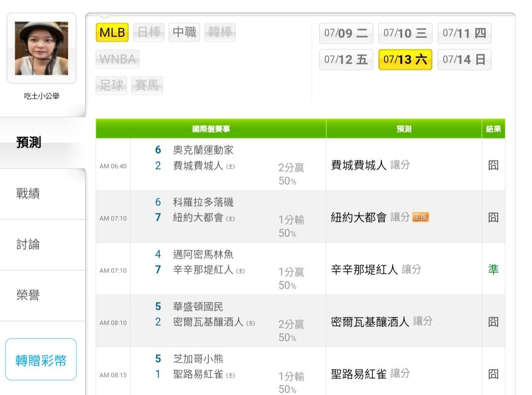
Task: Click home team 紐約大都會 in the matchup column
Action: pos(198,217)
